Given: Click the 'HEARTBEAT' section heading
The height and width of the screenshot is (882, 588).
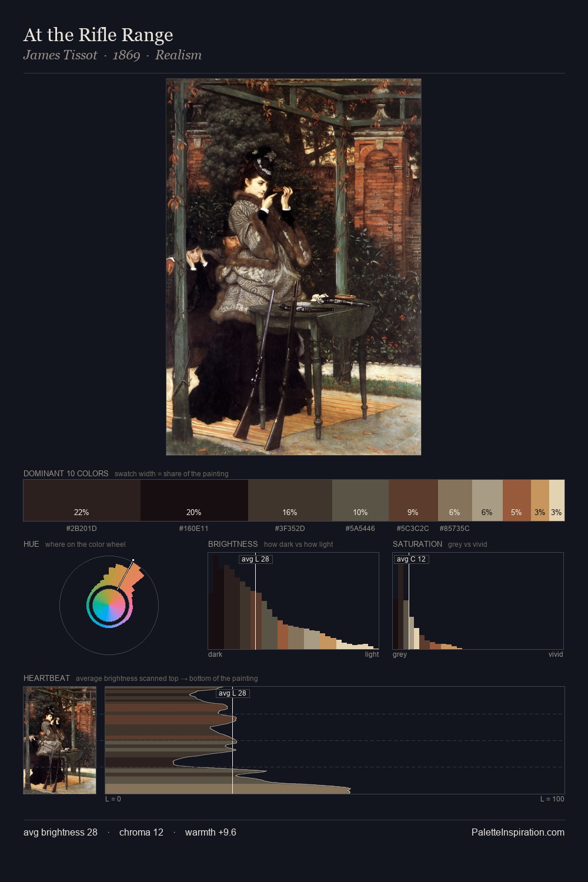Looking at the screenshot, I should coord(46,678).
